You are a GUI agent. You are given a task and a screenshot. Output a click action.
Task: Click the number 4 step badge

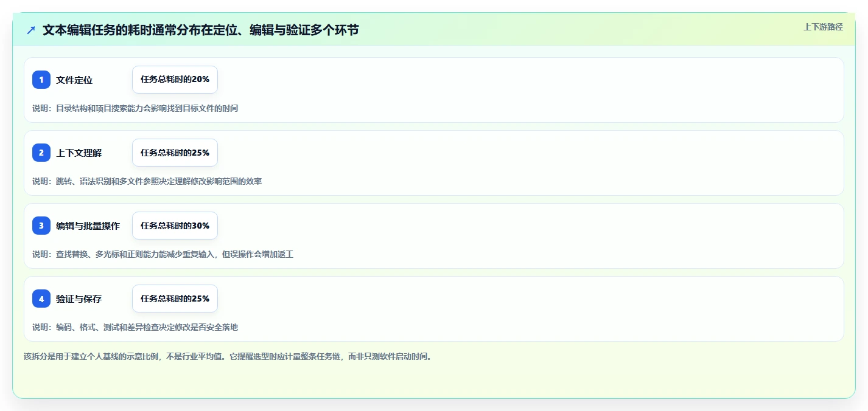pos(41,299)
